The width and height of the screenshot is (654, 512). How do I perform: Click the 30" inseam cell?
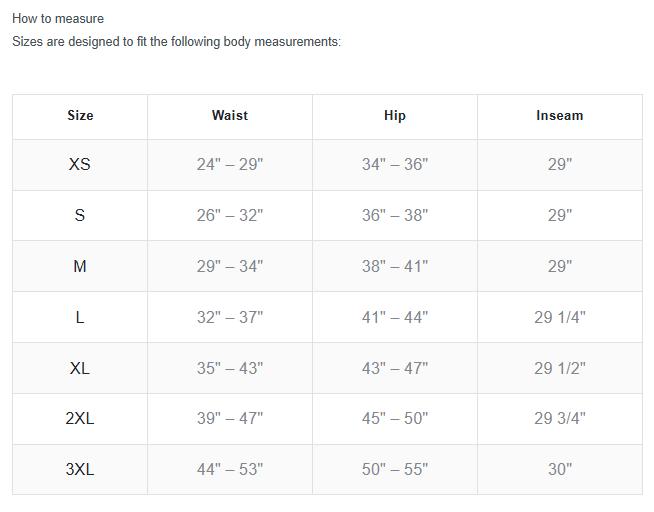[560, 469]
